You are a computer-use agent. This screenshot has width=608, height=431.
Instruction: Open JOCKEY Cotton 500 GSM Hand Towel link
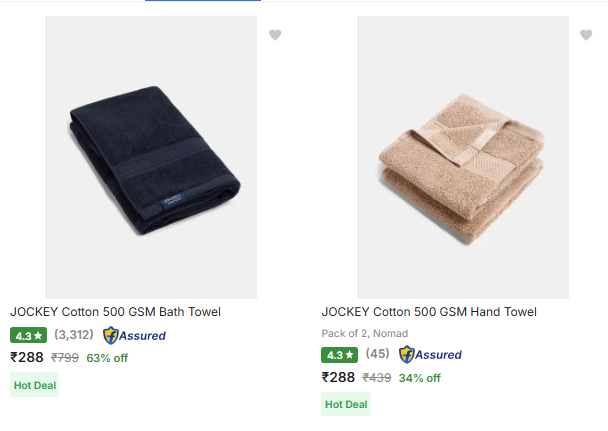point(429,312)
